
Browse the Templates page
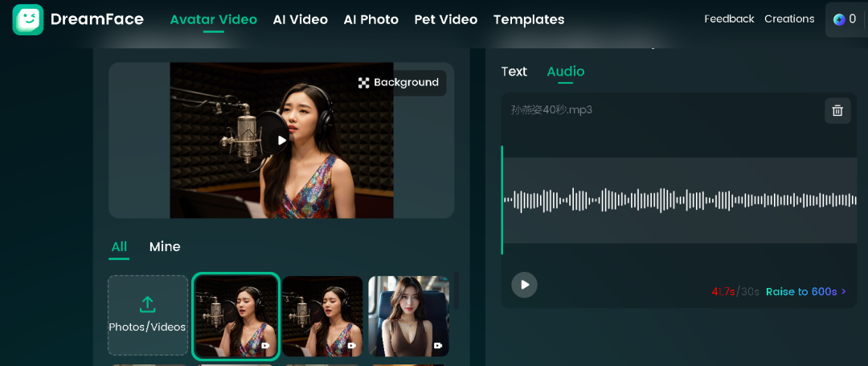(528, 19)
